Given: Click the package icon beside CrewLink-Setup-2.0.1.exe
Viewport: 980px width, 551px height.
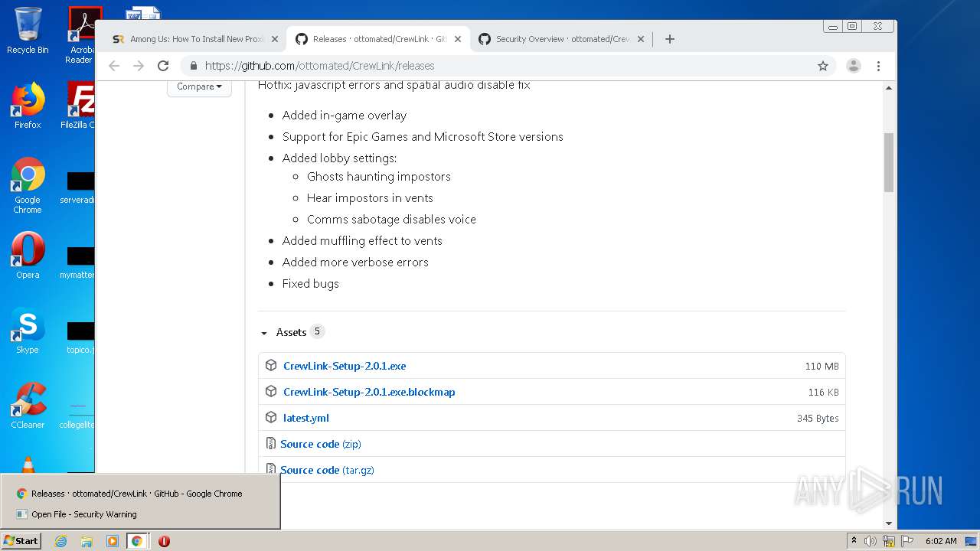Looking at the screenshot, I should [x=271, y=366].
